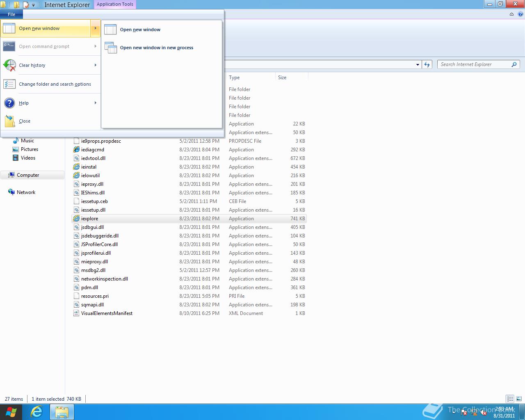This screenshot has height=420, width=525.
Task: Select the mieproxy.dll file
Action: pyautogui.click(x=189, y=262)
